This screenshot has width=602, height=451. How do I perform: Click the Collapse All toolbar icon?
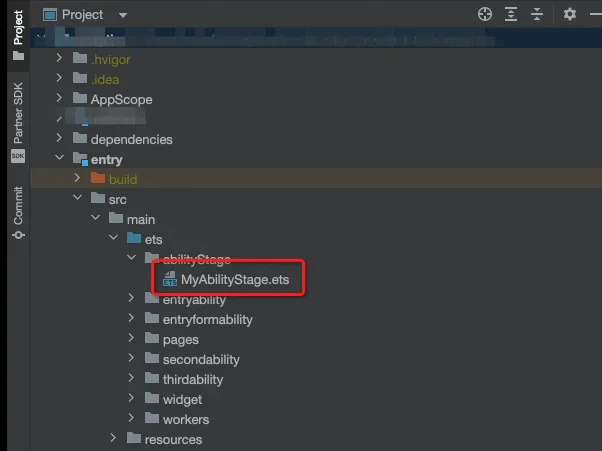pos(537,14)
